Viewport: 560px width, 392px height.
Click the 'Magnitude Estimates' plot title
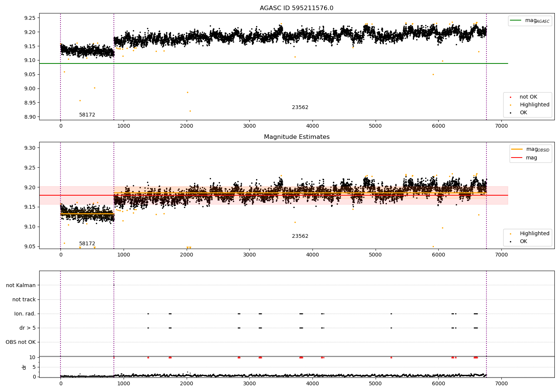(296, 137)
